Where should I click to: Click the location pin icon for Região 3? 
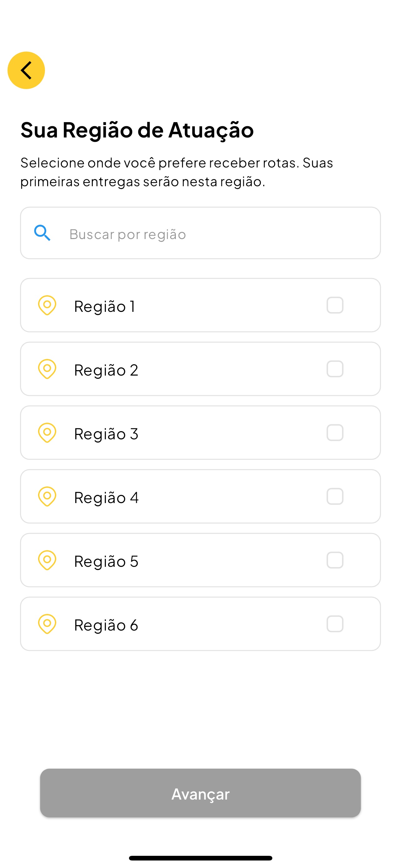click(47, 433)
